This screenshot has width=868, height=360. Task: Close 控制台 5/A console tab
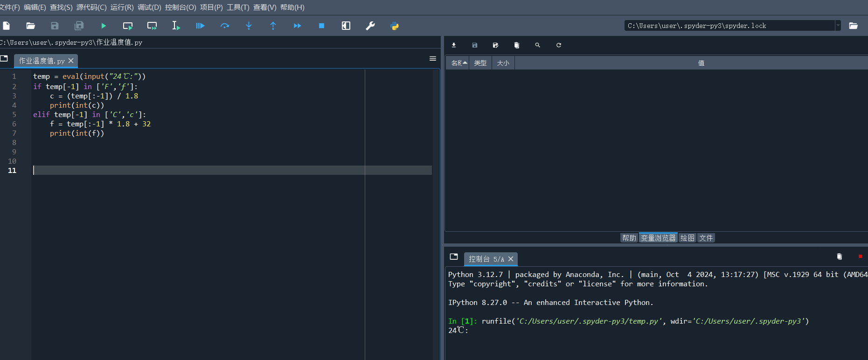click(511, 259)
